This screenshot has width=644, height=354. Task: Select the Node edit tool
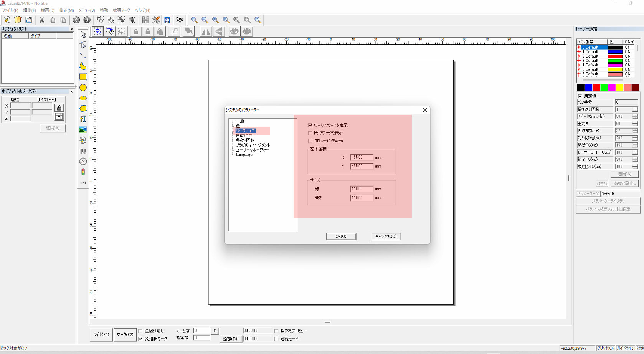[83, 45]
